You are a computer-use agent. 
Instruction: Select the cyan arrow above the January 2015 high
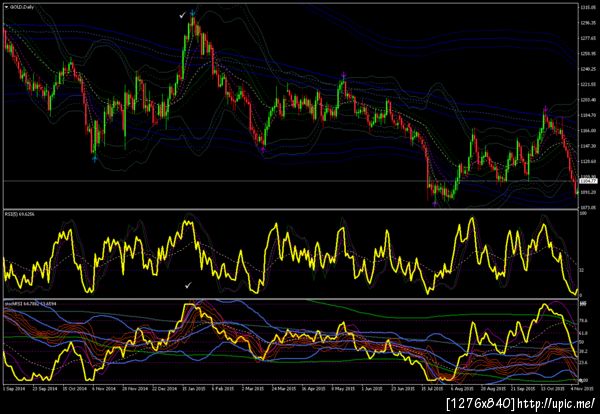point(192,13)
